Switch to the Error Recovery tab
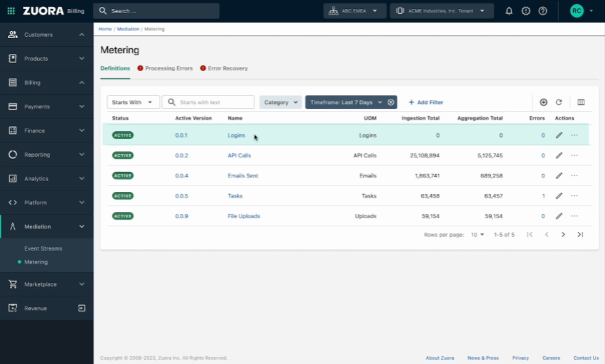Viewport: 605px width, 364px height. pos(227,68)
